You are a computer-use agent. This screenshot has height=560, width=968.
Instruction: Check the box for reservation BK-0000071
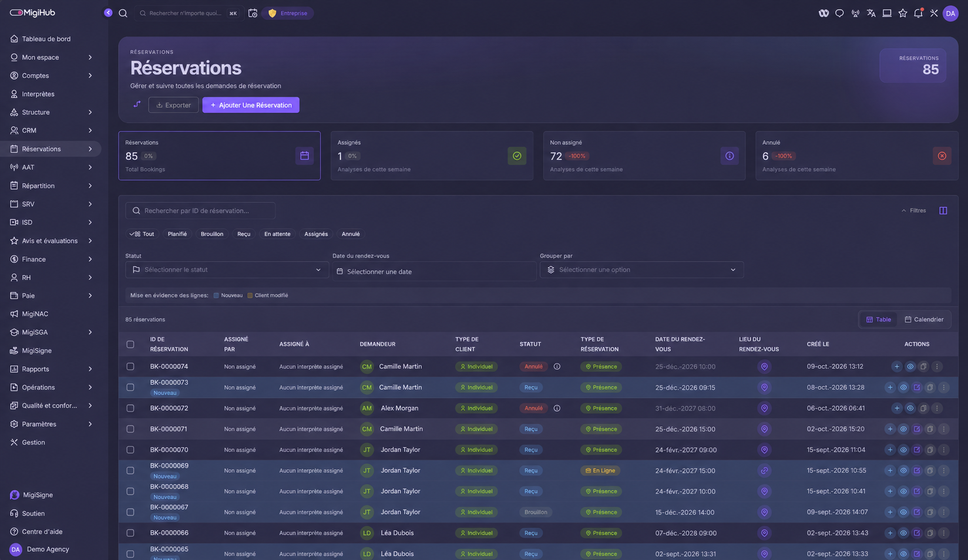(x=130, y=429)
